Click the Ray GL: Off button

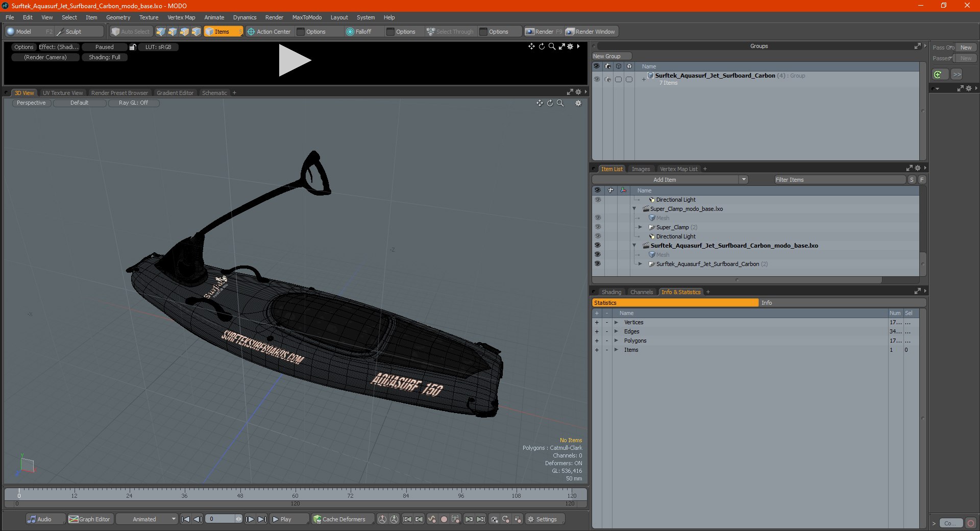coord(134,103)
